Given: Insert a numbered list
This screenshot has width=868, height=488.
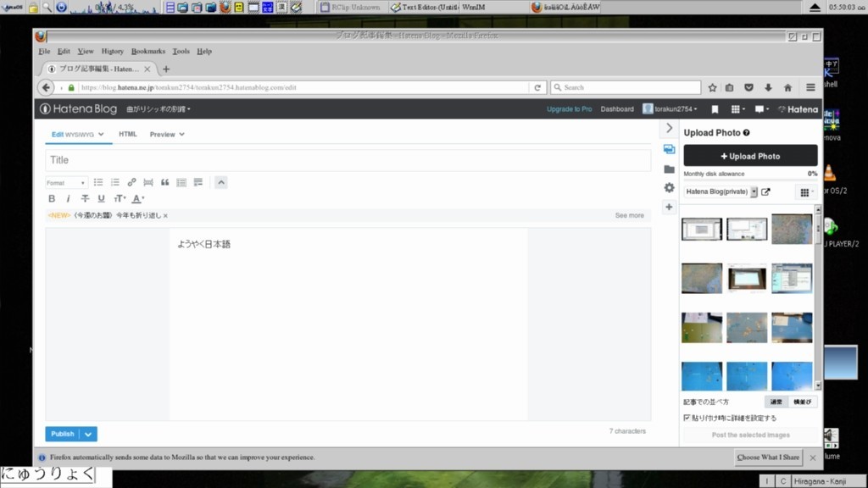Looking at the screenshot, I should (115, 183).
